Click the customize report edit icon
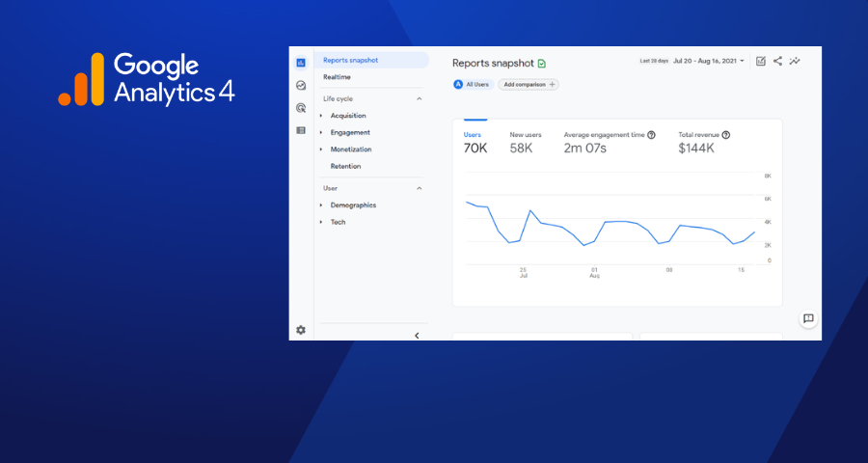 (761, 62)
